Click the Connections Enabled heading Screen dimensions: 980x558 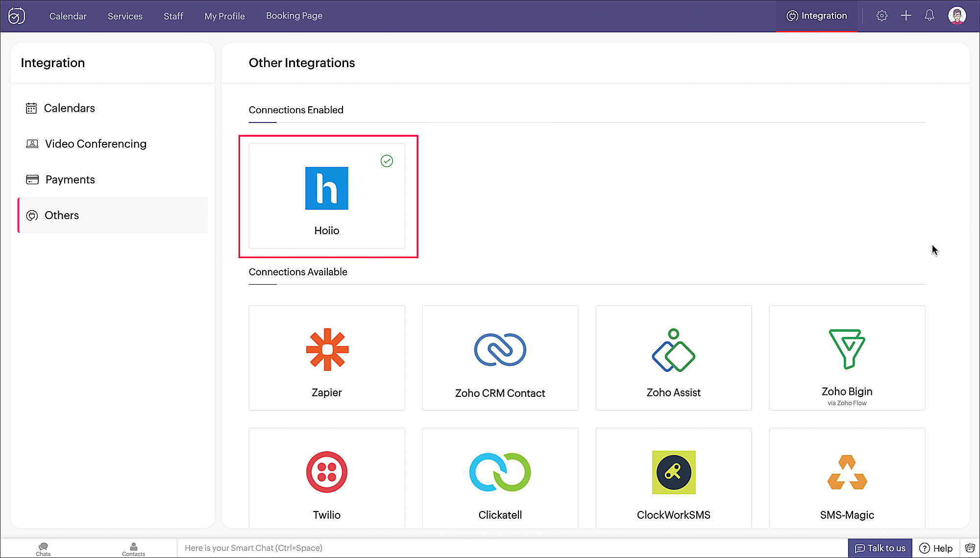tap(296, 110)
